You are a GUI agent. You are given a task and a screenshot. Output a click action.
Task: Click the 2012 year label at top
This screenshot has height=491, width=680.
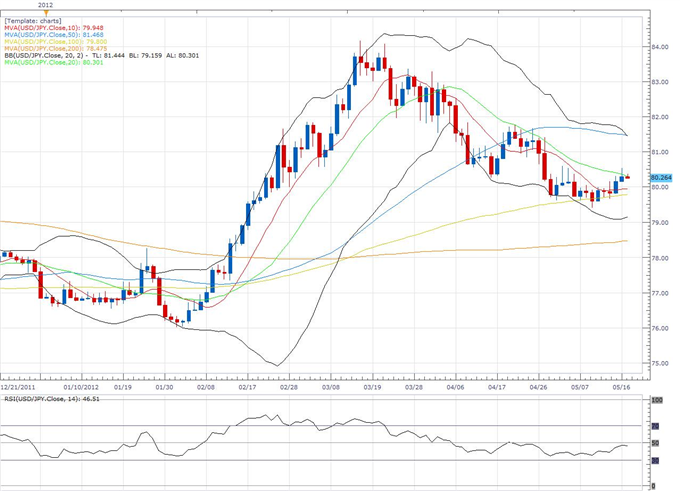46,5
